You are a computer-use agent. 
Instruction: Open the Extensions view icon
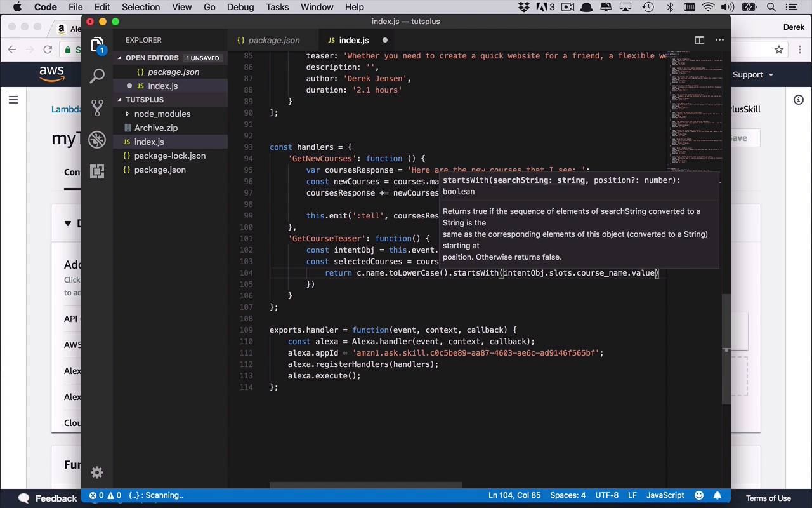pyautogui.click(x=97, y=171)
